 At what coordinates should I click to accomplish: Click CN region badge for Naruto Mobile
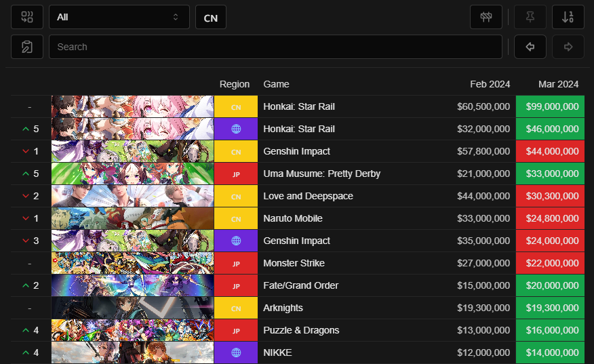(236, 218)
